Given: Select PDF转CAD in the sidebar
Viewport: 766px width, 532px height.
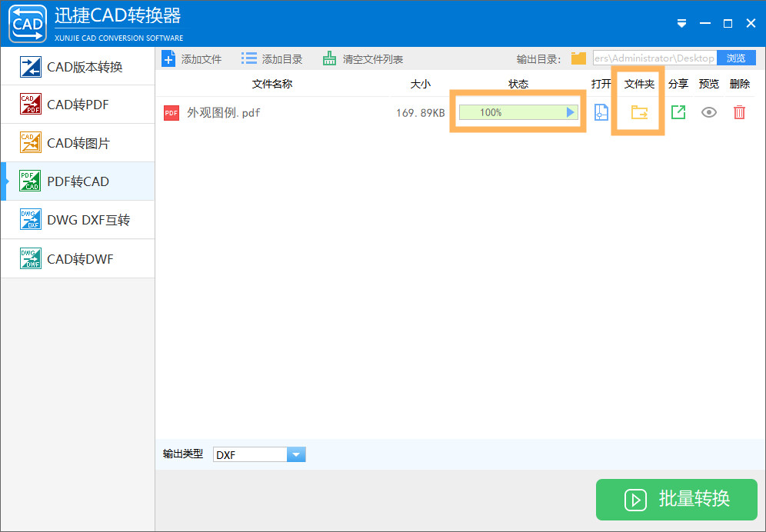Looking at the screenshot, I should click(78, 181).
